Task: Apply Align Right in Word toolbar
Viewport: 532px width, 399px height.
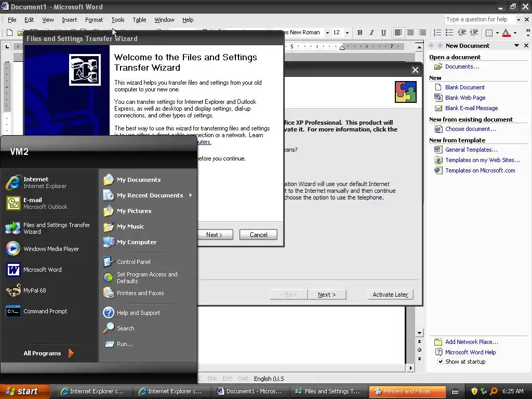Action: click(422, 33)
